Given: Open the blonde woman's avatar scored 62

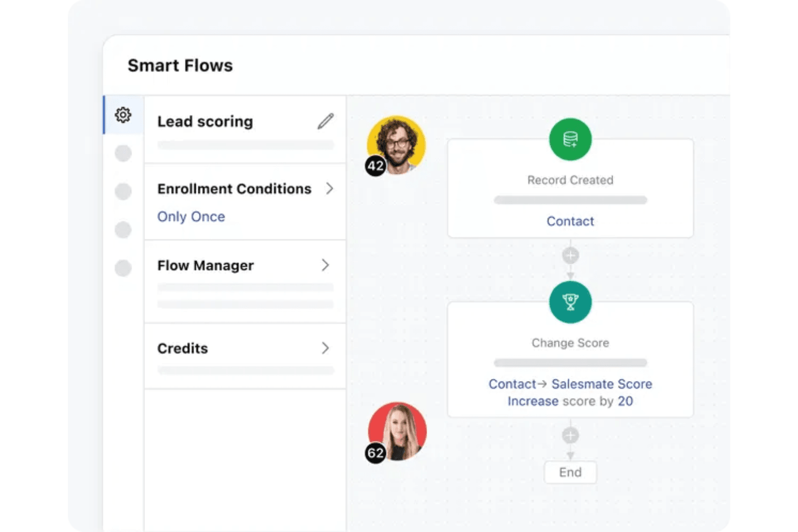Looking at the screenshot, I should [x=397, y=431].
